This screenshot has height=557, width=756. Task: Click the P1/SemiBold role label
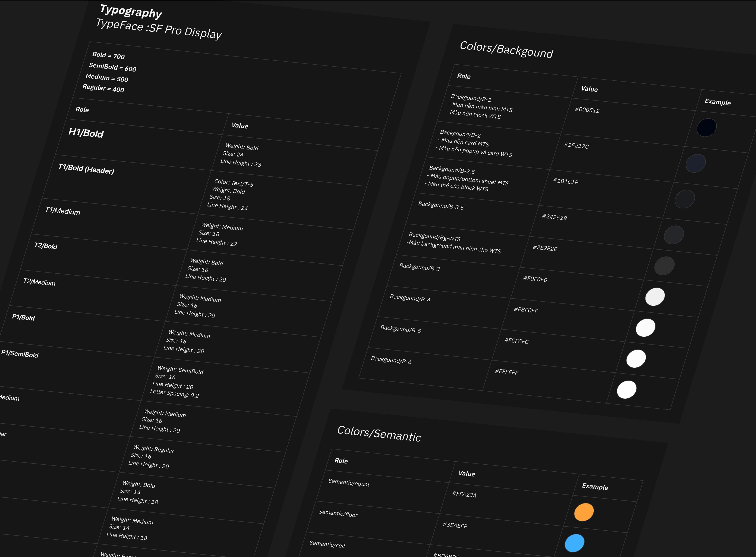pyautogui.click(x=20, y=354)
